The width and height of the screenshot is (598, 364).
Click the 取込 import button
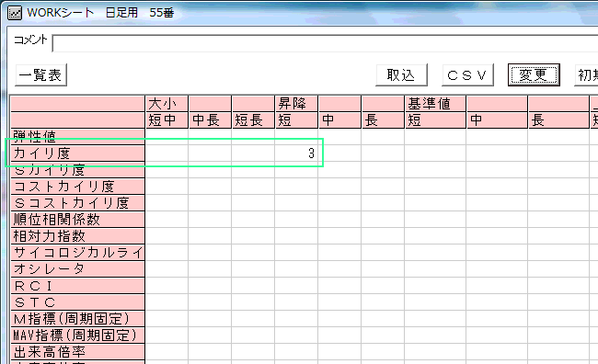[x=401, y=74]
